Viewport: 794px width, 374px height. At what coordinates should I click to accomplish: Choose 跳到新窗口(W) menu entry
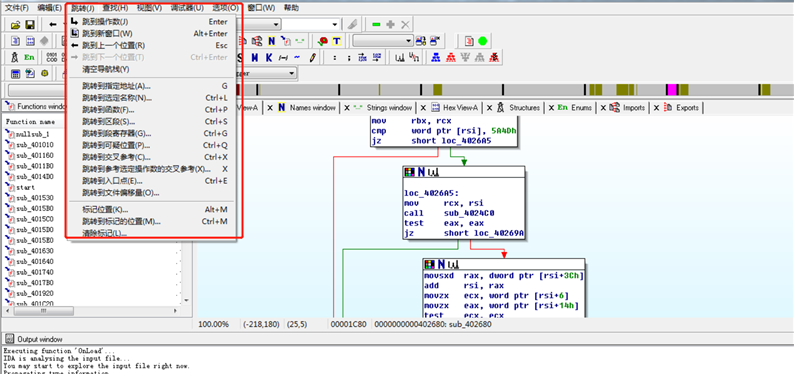click(x=151, y=33)
